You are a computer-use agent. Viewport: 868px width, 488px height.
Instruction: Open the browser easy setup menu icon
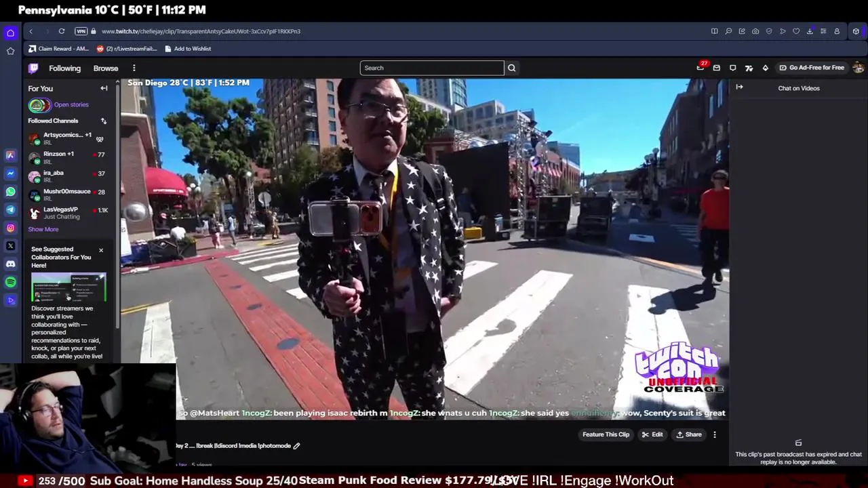coord(823,31)
